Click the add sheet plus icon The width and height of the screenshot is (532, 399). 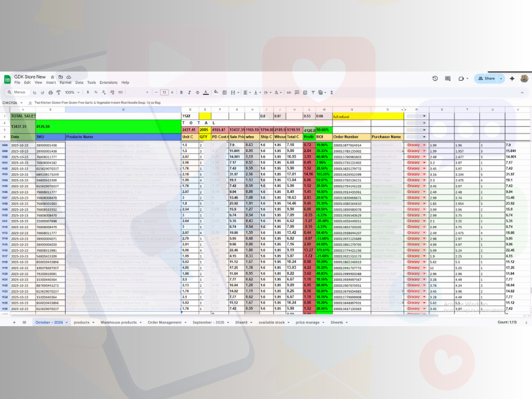click(14, 322)
